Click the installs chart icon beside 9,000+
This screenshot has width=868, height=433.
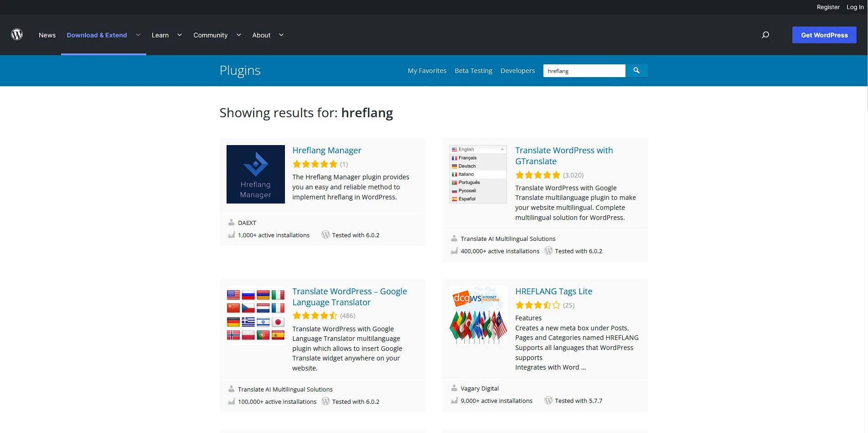tap(454, 401)
